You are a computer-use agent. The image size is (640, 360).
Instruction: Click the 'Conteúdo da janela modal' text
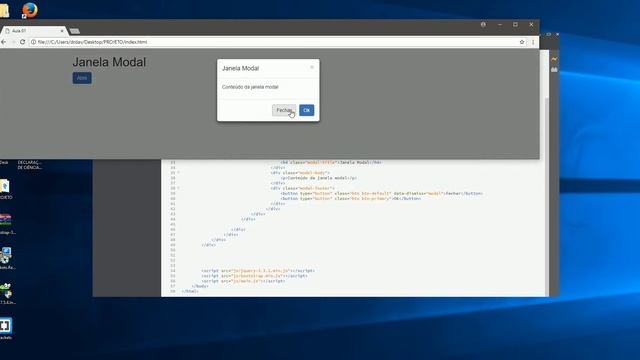click(250, 87)
